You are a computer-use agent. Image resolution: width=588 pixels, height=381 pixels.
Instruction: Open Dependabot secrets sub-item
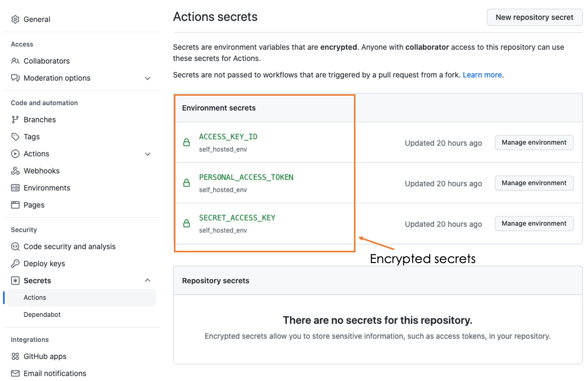click(42, 314)
